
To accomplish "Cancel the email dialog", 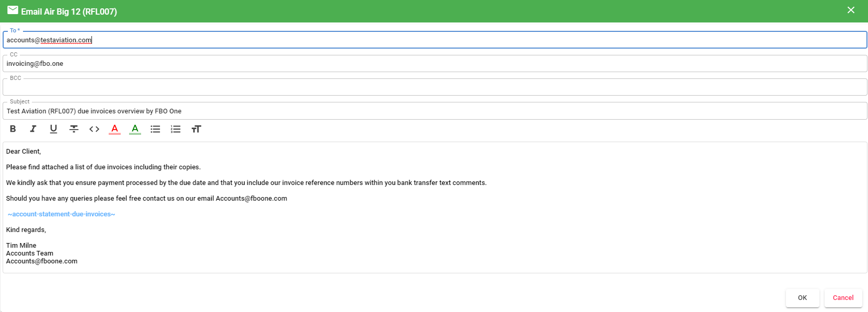I will (843, 298).
